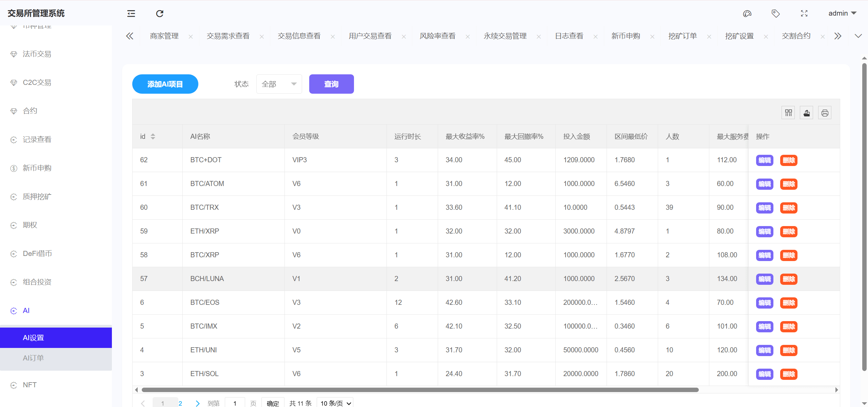Switch to the 日志查看 tab
Image resolution: width=868 pixels, height=407 pixels.
(x=569, y=36)
